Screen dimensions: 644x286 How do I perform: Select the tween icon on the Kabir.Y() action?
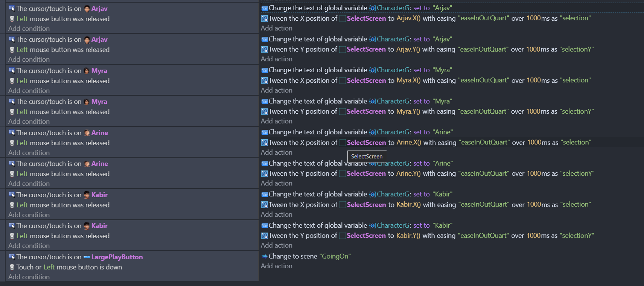pyautogui.click(x=265, y=236)
